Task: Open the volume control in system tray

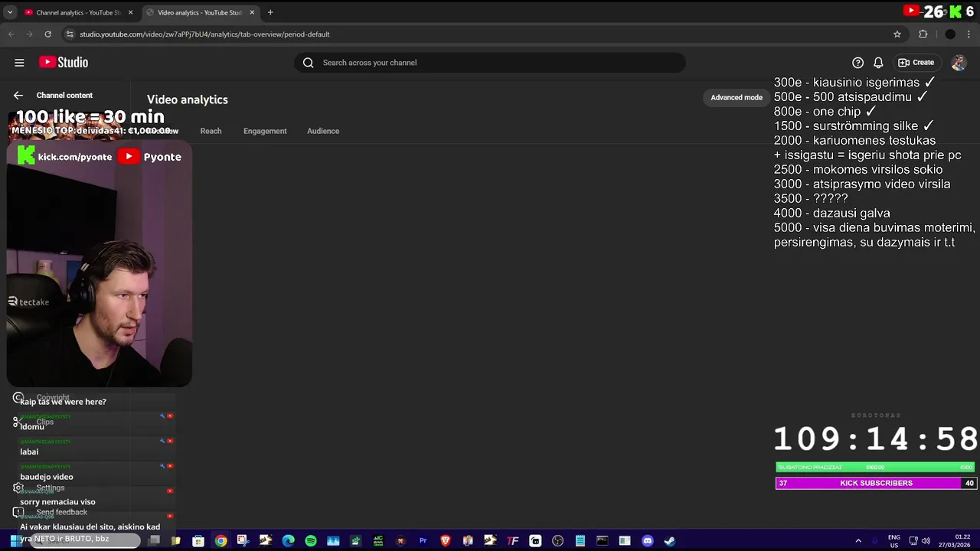Action: [x=926, y=541]
